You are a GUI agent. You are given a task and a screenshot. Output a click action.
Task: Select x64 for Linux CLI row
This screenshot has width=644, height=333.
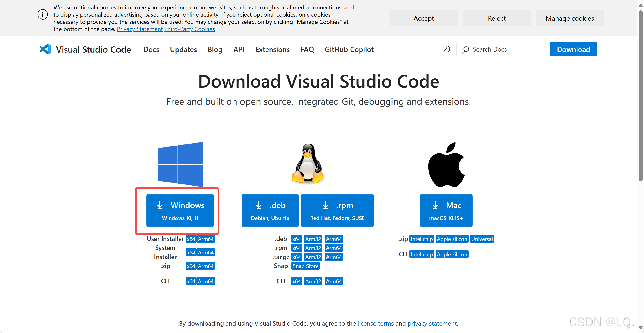pyautogui.click(x=297, y=281)
